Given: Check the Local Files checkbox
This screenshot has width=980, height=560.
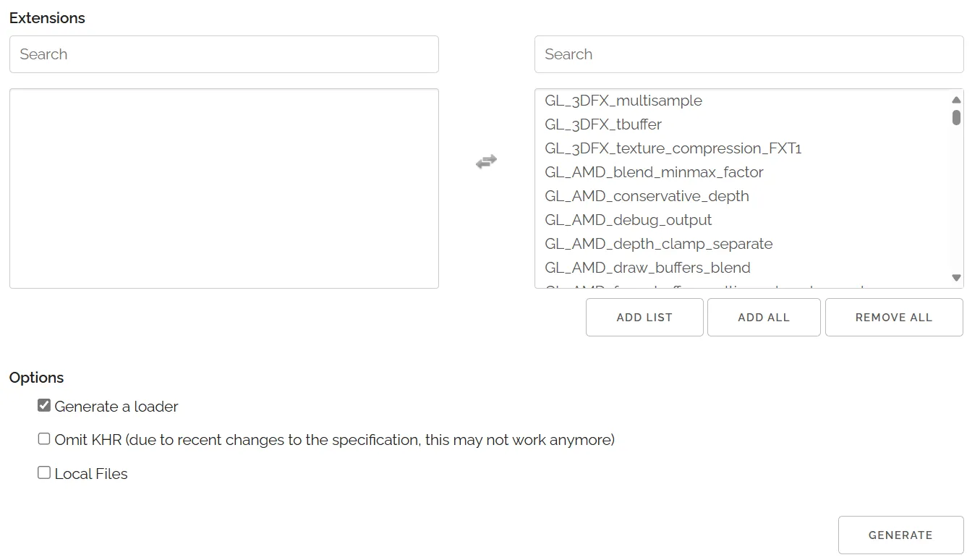Looking at the screenshot, I should pyautogui.click(x=44, y=473).
